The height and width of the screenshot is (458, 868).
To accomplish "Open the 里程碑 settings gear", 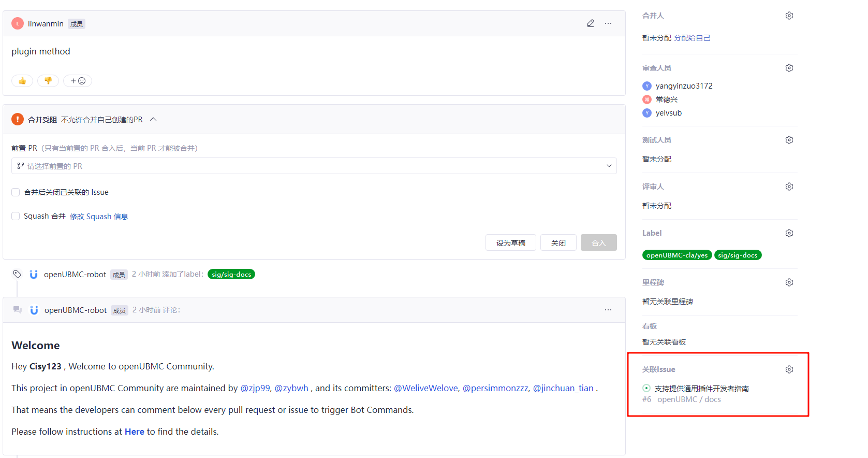I will click(x=789, y=282).
